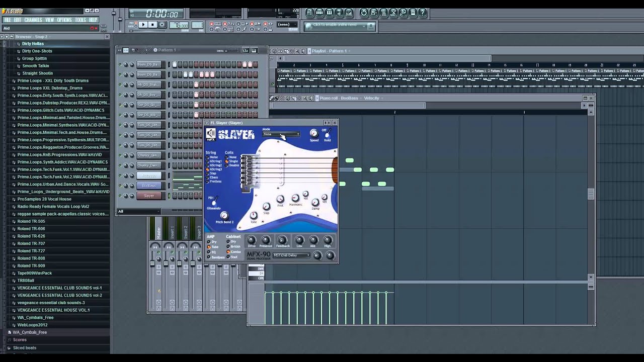Select the Ebass string type
This screenshot has width=644, height=362.
pos(212,177)
